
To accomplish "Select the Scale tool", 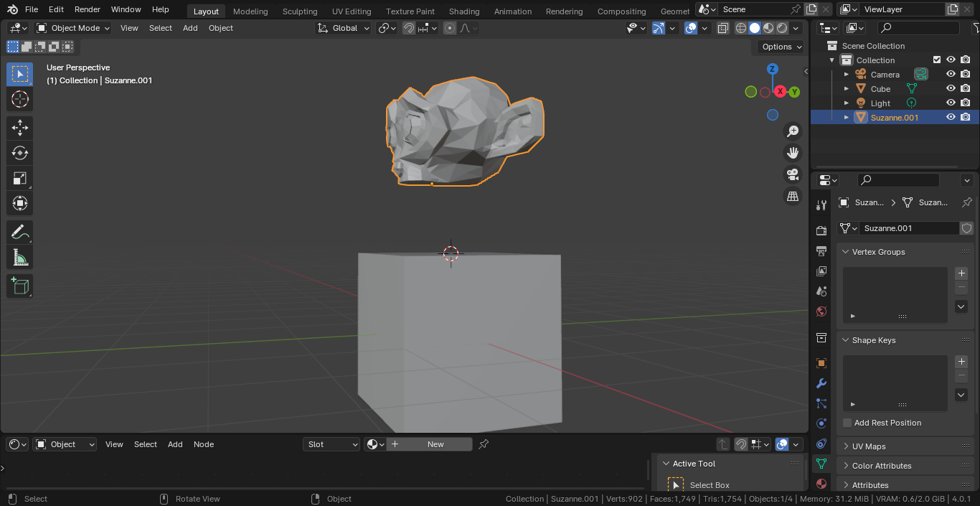I will (20, 179).
